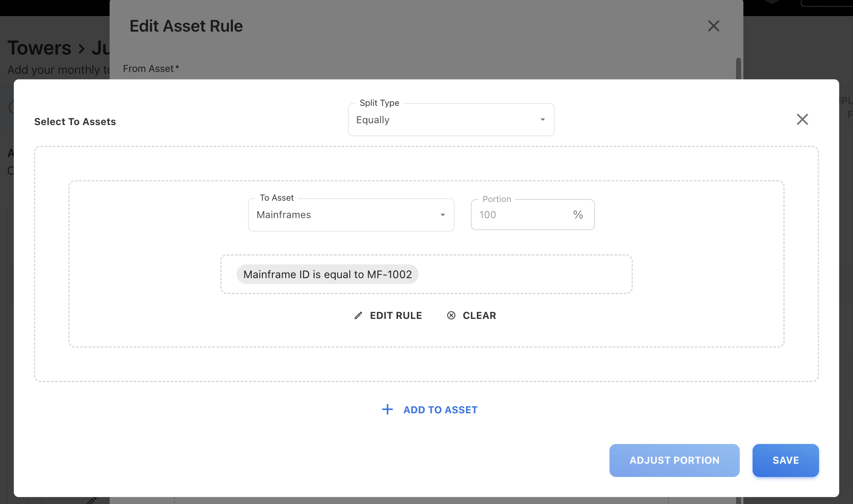Image resolution: width=853 pixels, height=504 pixels.
Task: Close the Edit Asset Rule dialog
Action: point(714,26)
